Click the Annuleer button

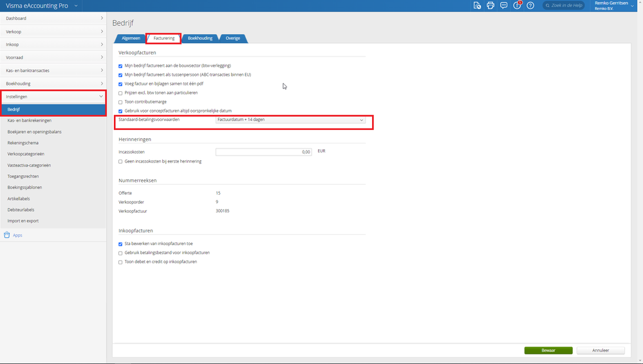tap(601, 350)
